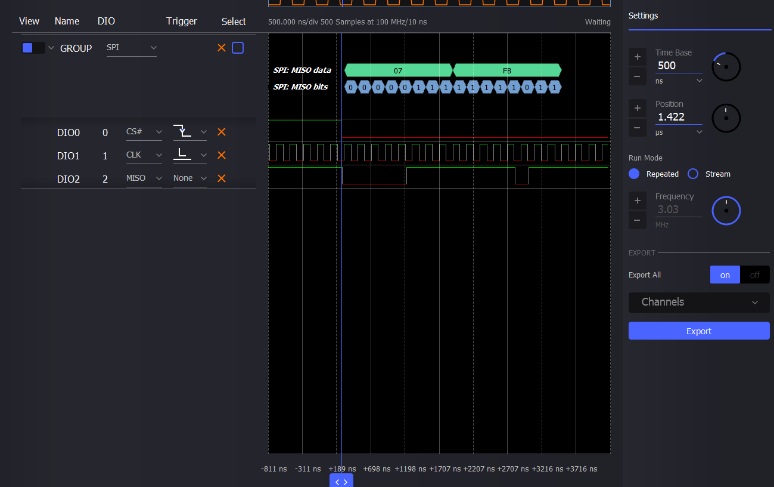The height and width of the screenshot is (487, 774).
Task: Select the Stream run mode
Action: 693,174
